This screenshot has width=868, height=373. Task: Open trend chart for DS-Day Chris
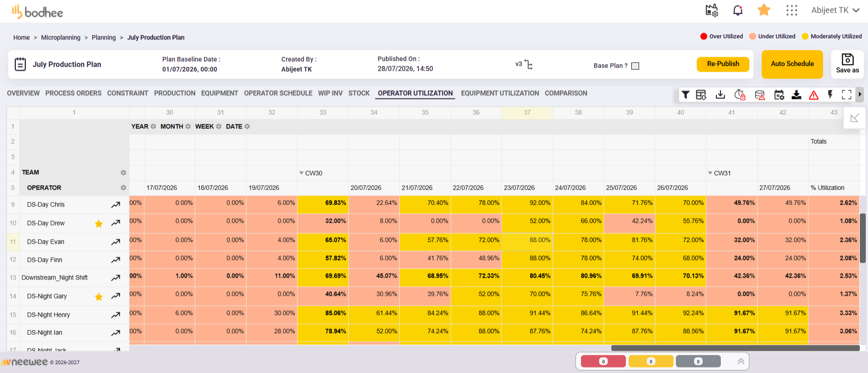coord(116,205)
